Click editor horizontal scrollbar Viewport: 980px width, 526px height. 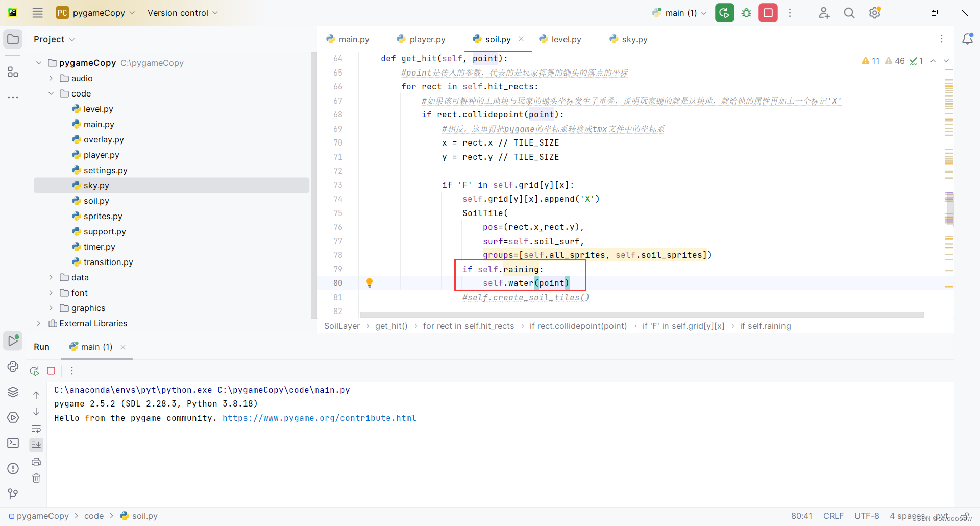click(x=642, y=314)
